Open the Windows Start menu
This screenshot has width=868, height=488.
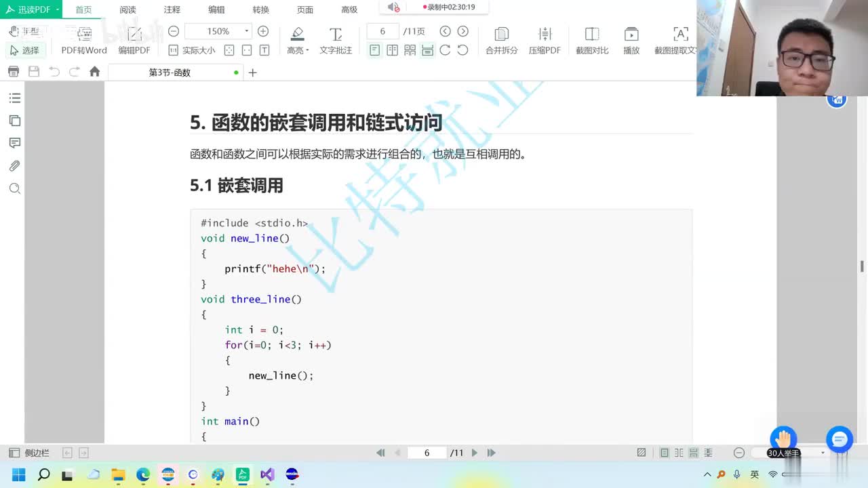(18, 474)
